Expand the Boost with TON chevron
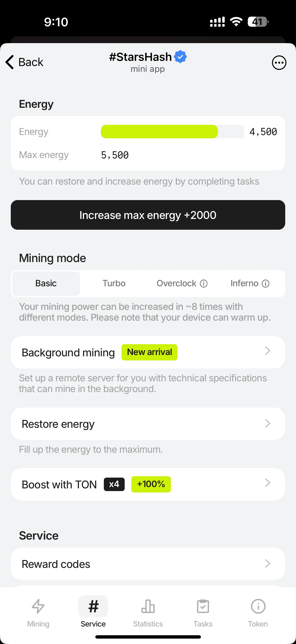296x644 pixels. coord(268,483)
